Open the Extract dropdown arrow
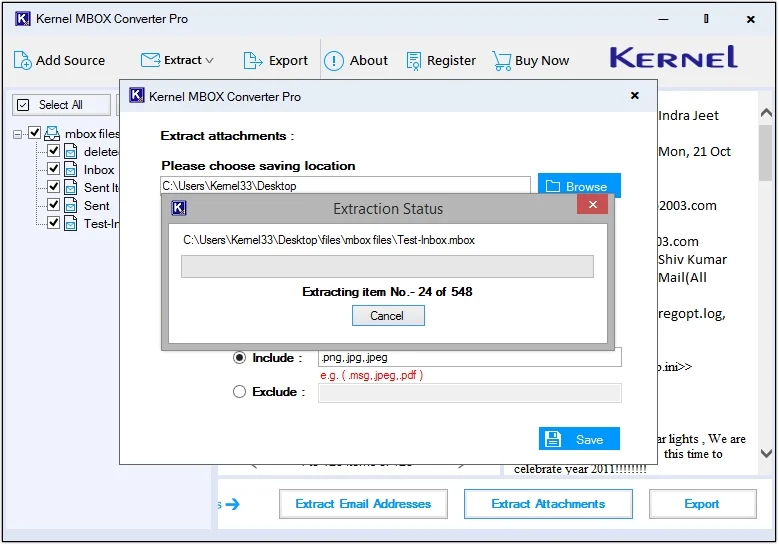The image size is (779, 545). click(210, 61)
